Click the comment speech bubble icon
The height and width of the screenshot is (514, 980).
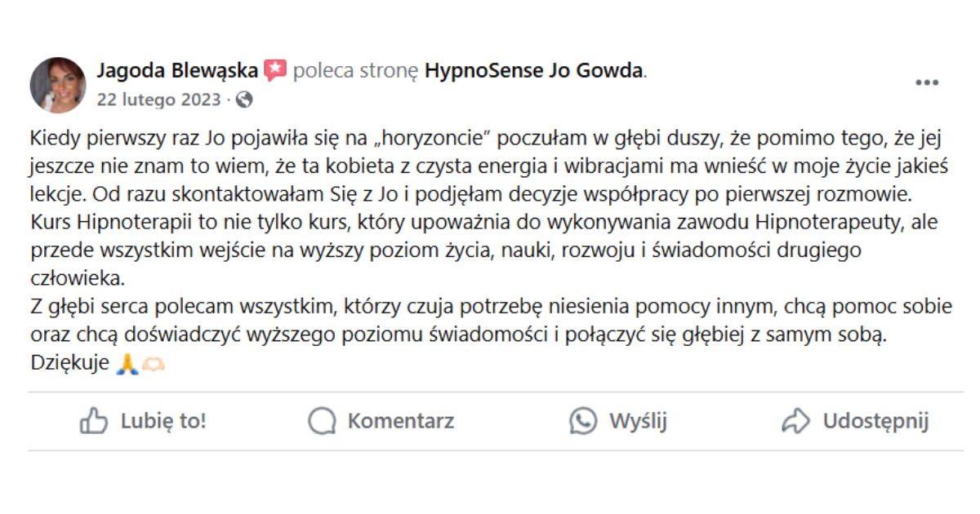[322, 421]
